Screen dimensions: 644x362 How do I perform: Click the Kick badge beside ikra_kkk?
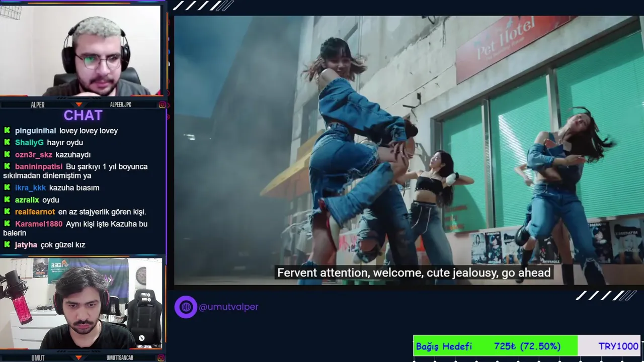[7, 188]
